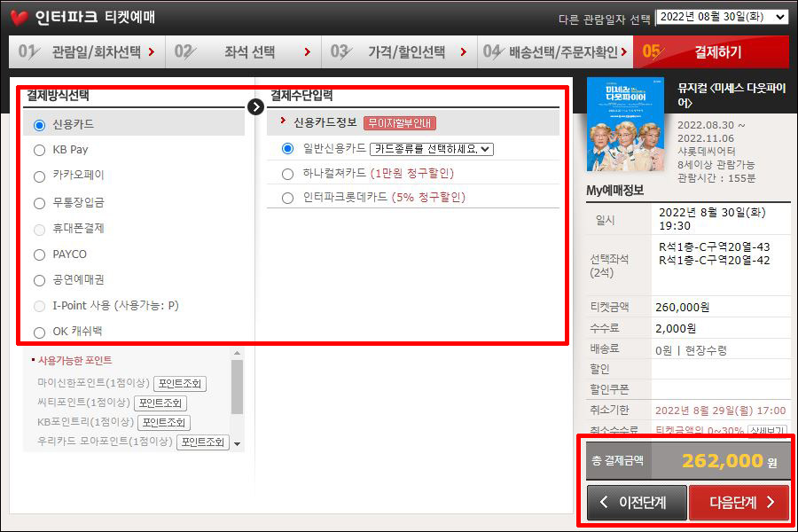Click the points list scrollbar thumb
Viewport: 798px width, 532px height.
click(x=237, y=387)
